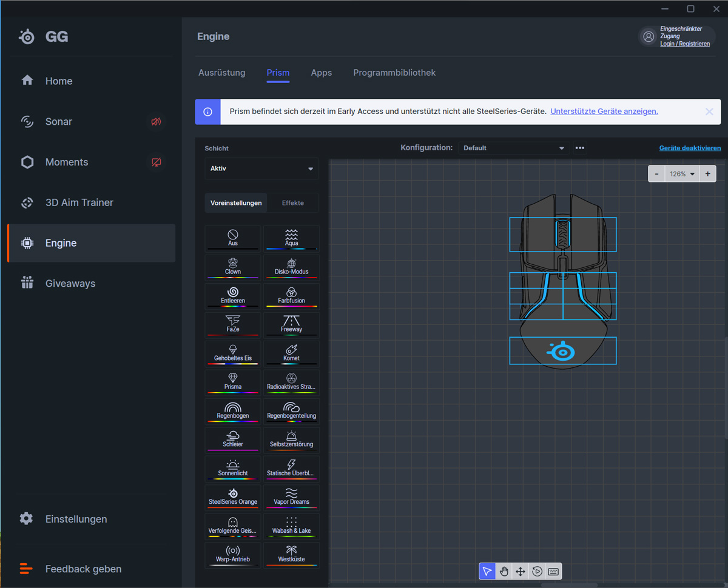The height and width of the screenshot is (588, 728).
Task: Select the Regenbogenteilung preset
Action: pos(291,411)
